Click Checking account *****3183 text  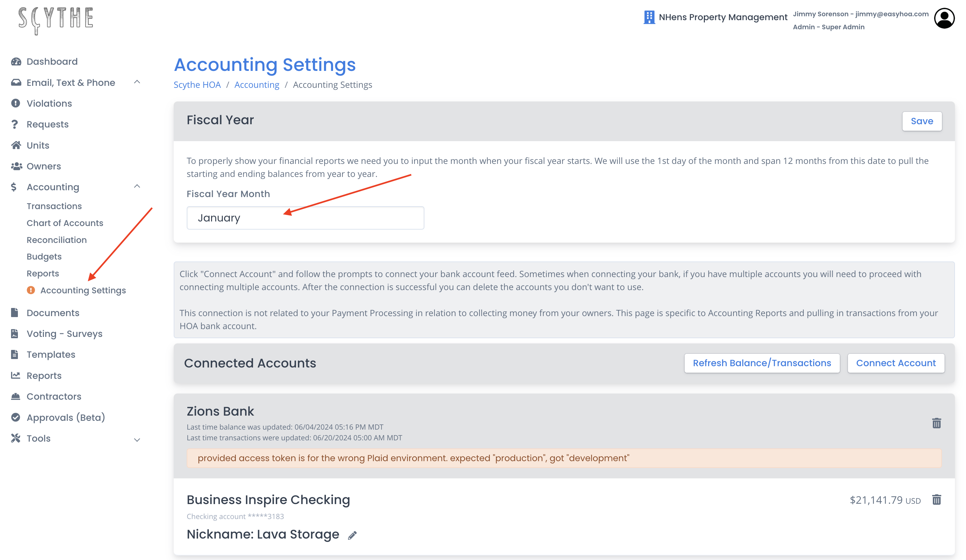point(235,516)
